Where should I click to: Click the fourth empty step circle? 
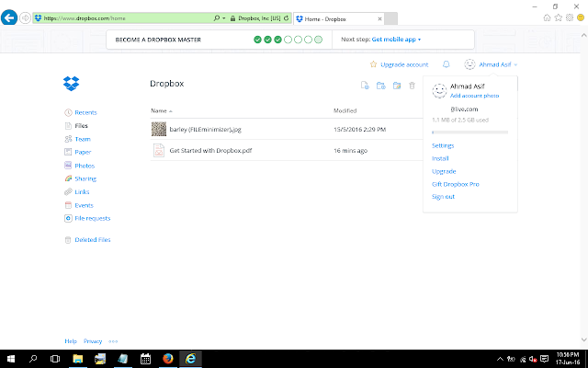pyautogui.click(x=288, y=40)
